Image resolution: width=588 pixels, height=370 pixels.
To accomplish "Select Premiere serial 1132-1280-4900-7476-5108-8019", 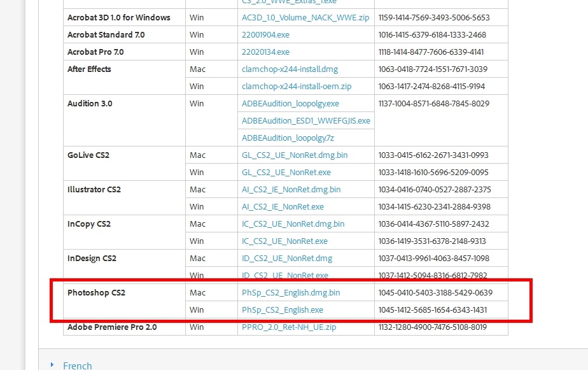I will 432,327.
